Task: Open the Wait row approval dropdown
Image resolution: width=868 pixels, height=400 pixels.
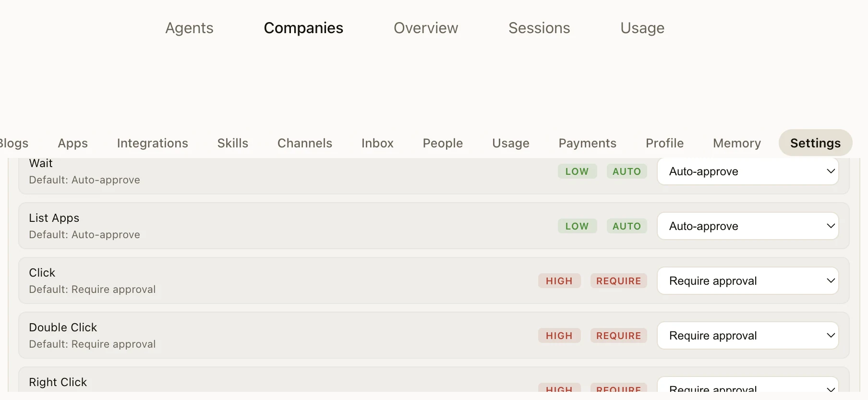Action: (x=747, y=171)
